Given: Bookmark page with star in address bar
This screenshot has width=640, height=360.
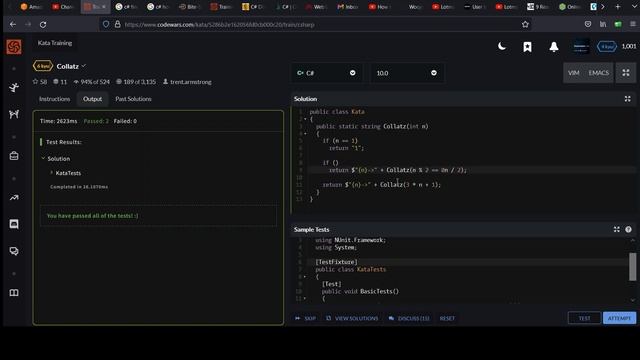Looking at the screenshot, I should (x=525, y=24).
